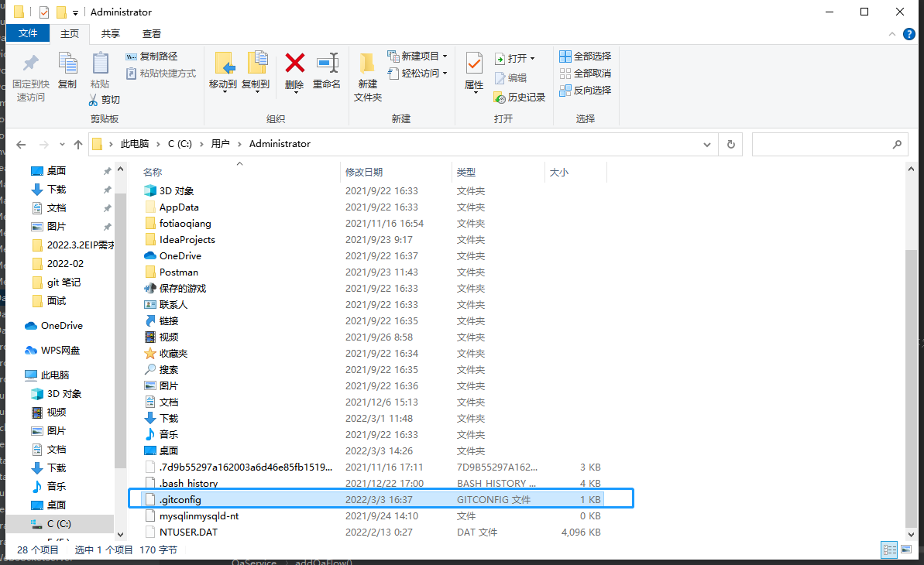Sort by the 修改日期 column header

[363, 172]
